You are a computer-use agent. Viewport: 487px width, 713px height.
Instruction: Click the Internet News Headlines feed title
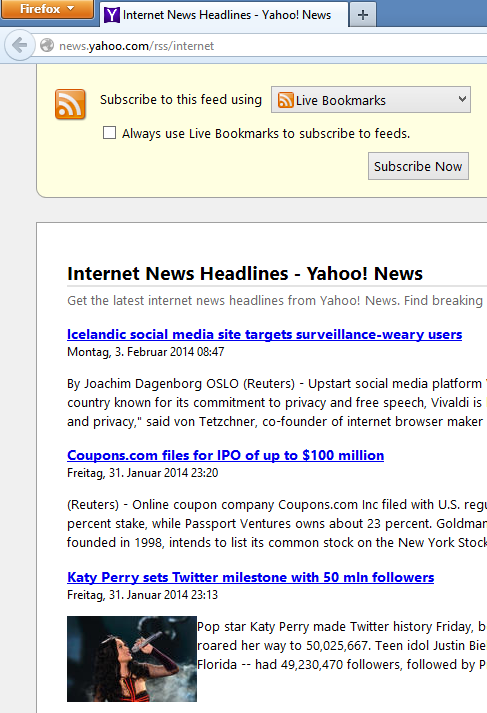pyautogui.click(x=245, y=273)
